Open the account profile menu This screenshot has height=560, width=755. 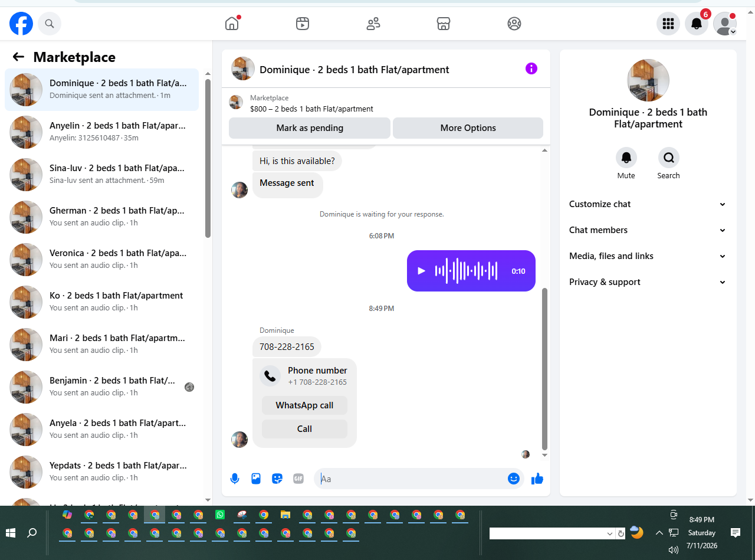(725, 24)
